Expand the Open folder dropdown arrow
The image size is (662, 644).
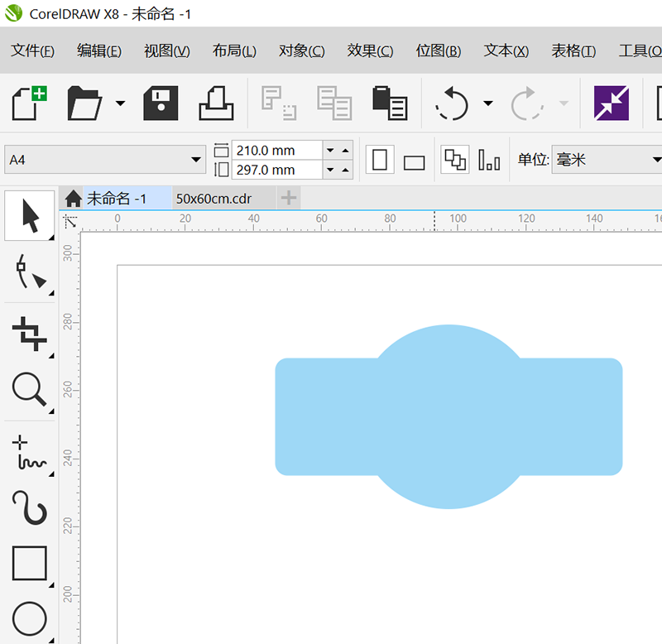(x=121, y=103)
